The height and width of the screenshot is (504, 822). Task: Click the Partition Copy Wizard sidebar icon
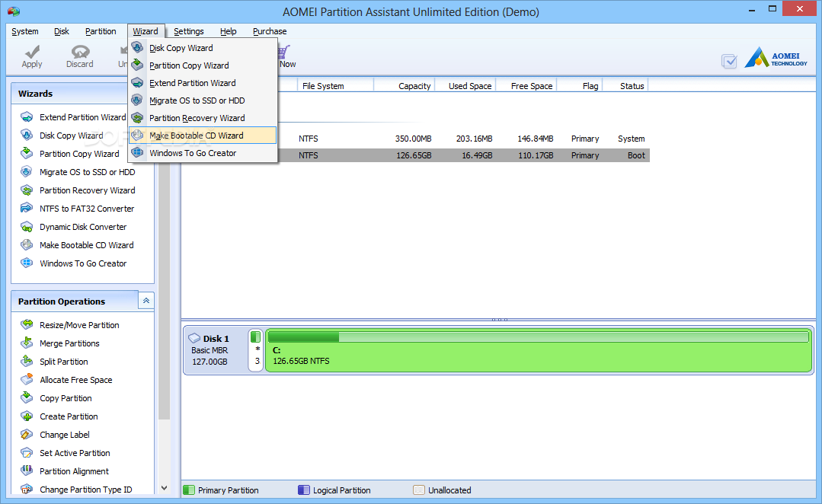[27, 154]
